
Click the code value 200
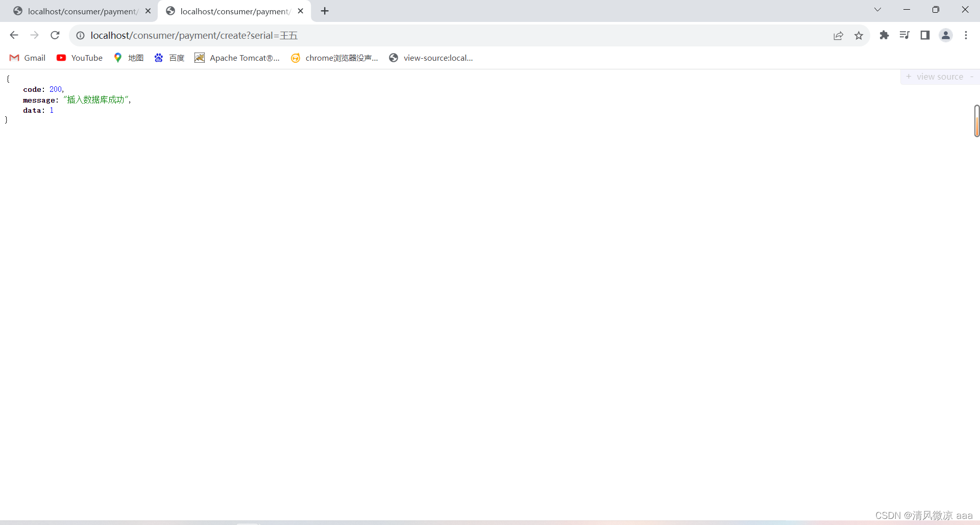(x=56, y=89)
